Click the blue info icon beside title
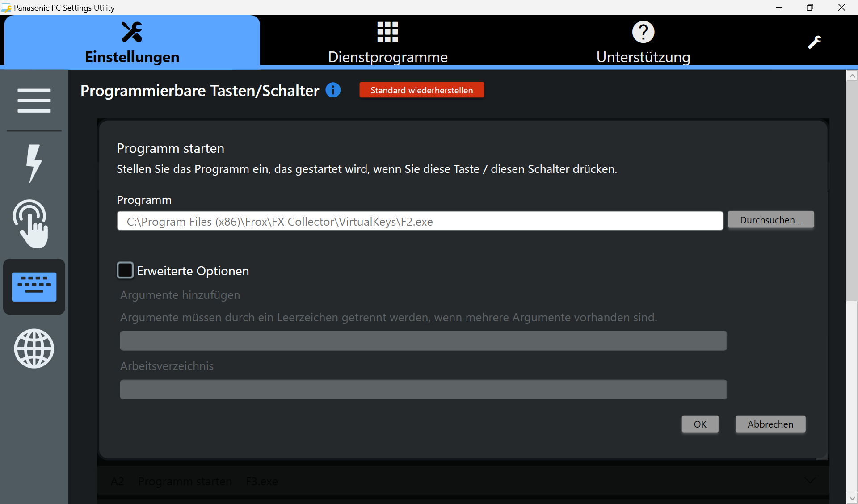 point(333,90)
